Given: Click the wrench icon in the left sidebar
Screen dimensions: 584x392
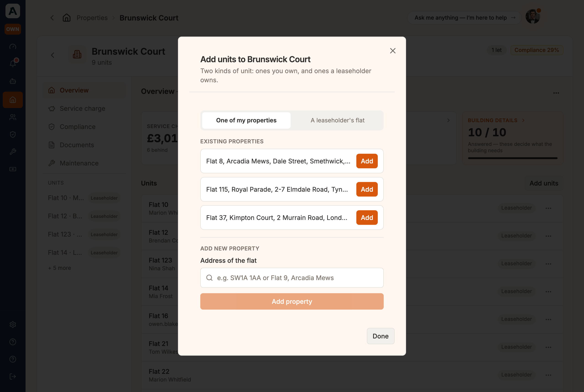Looking at the screenshot, I should [x=13, y=152].
